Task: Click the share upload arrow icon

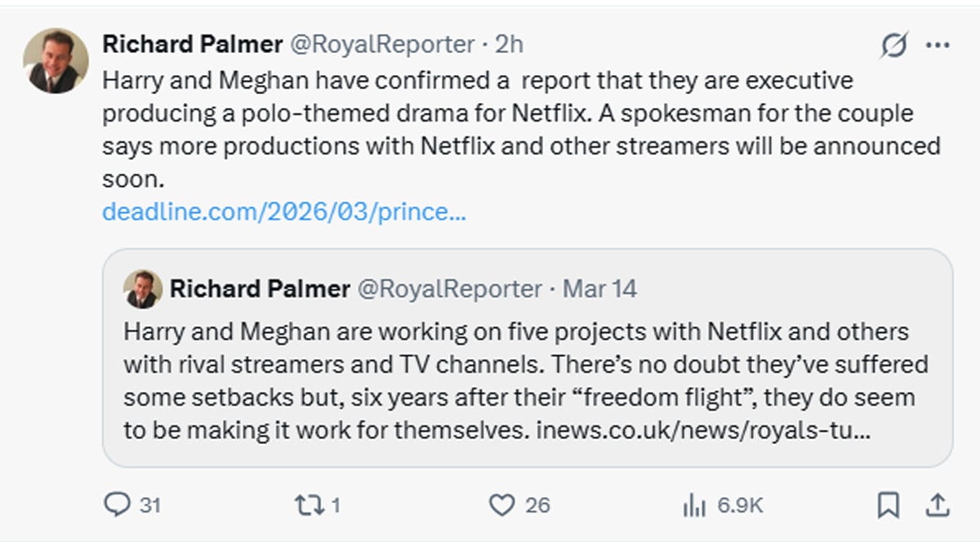Action: [x=938, y=505]
